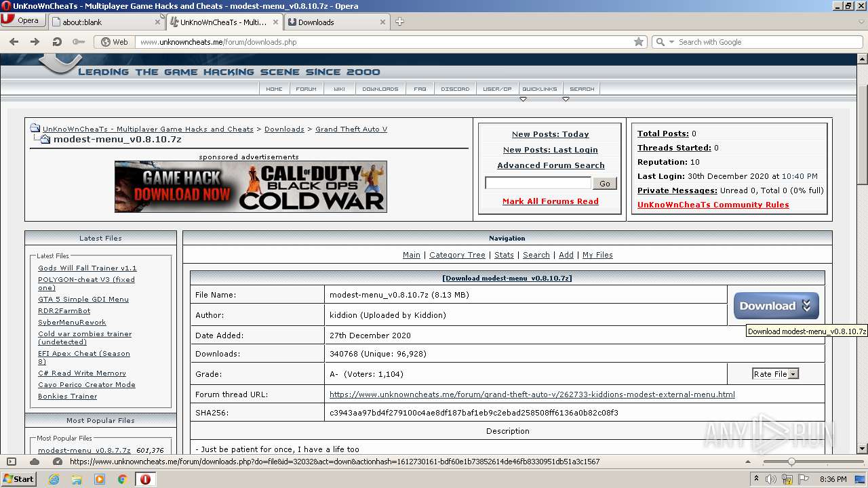Click the Opera Turbo status icon
The image size is (868, 488).
[58, 462]
